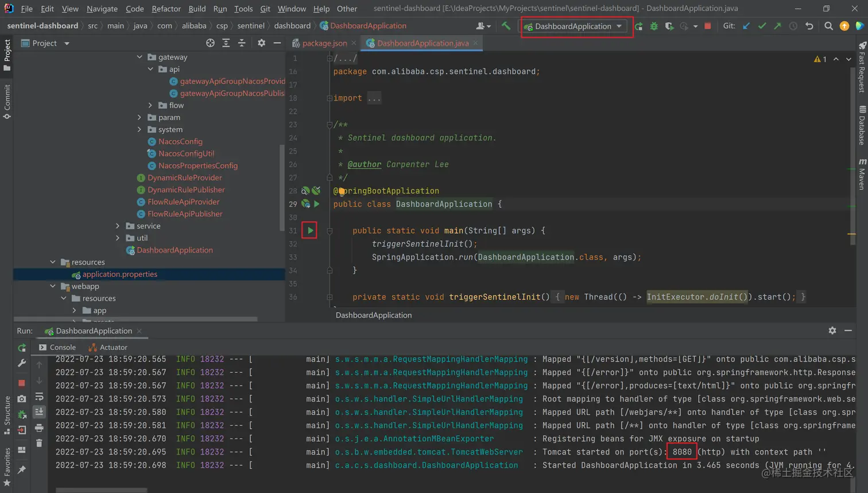Click Pin Tab icon in Run panel

coord(22,469)
